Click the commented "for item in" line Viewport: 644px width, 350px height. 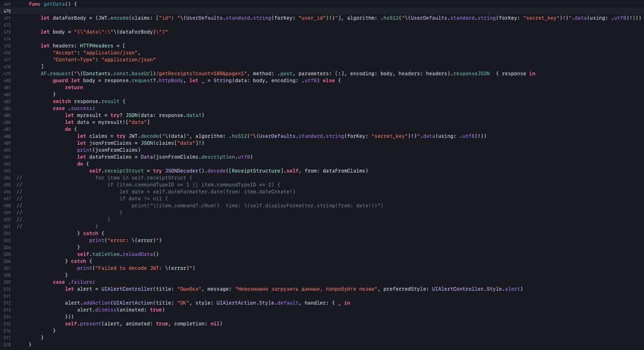[144, 178]
